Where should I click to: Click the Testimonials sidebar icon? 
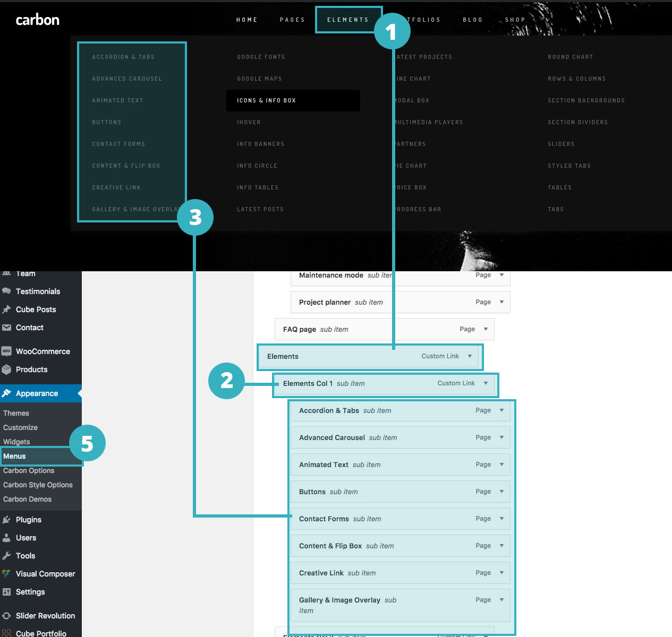coord(6,291)
